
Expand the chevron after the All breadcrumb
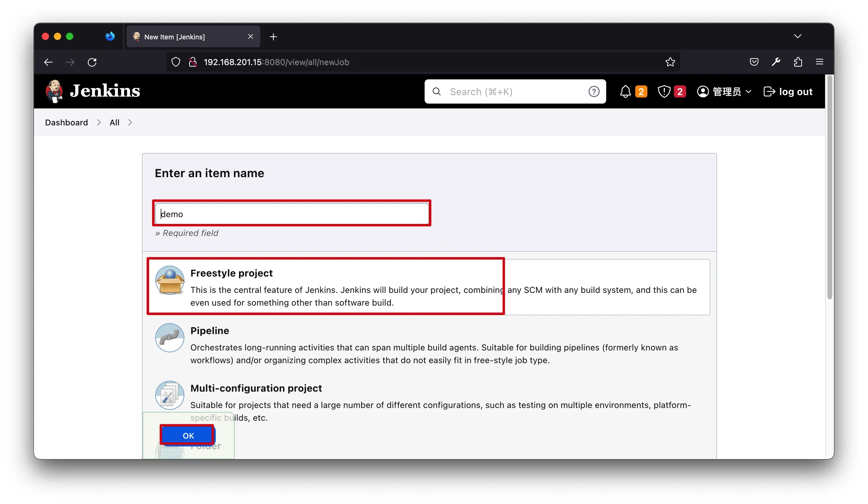[130, 122]
